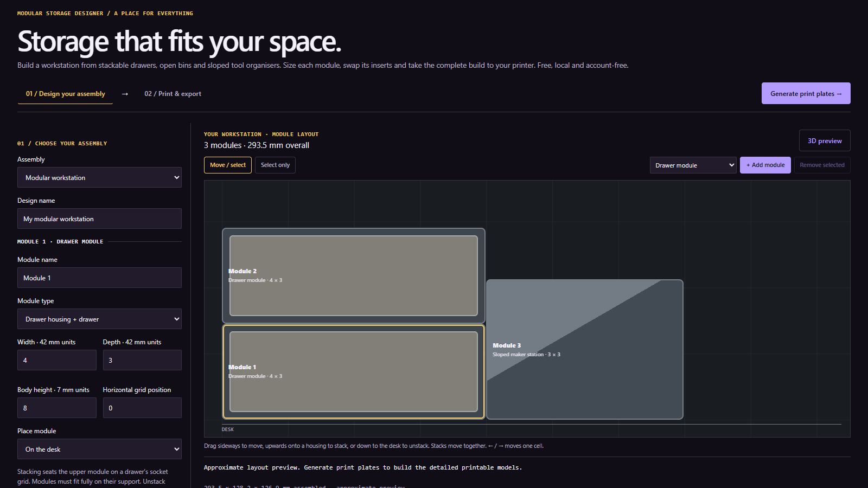
Task: Click the 'Approximate layout preview' note
Action: pos(363,467)
